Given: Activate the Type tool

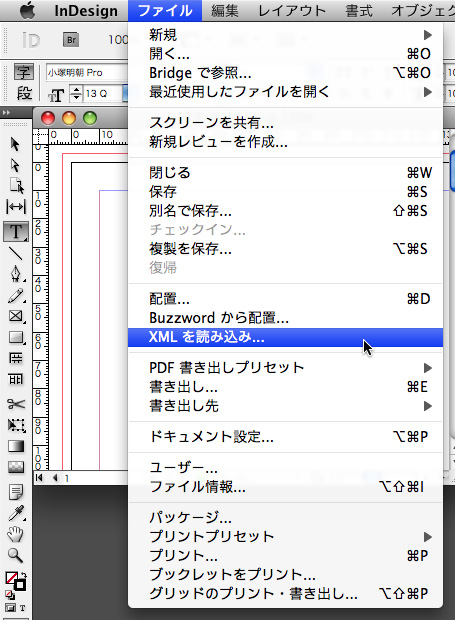Looking at the screenshot, I should (16, 231).
